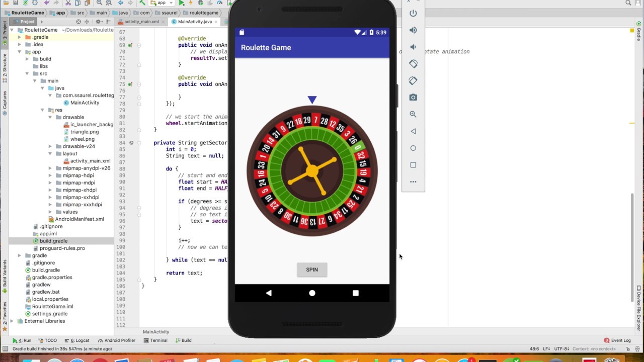
Task: Expand the top-level gradle folder
Action: (x=20, y=255)
